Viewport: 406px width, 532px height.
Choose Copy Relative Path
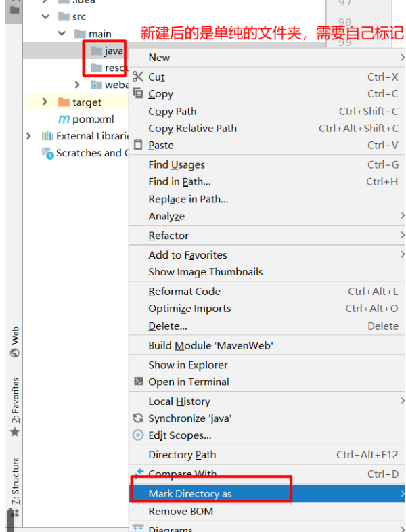click(193, 128)
